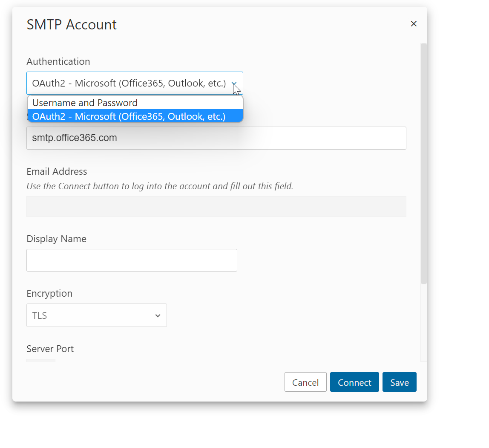Close the SMTP Account dialog

tap(413, 24)
